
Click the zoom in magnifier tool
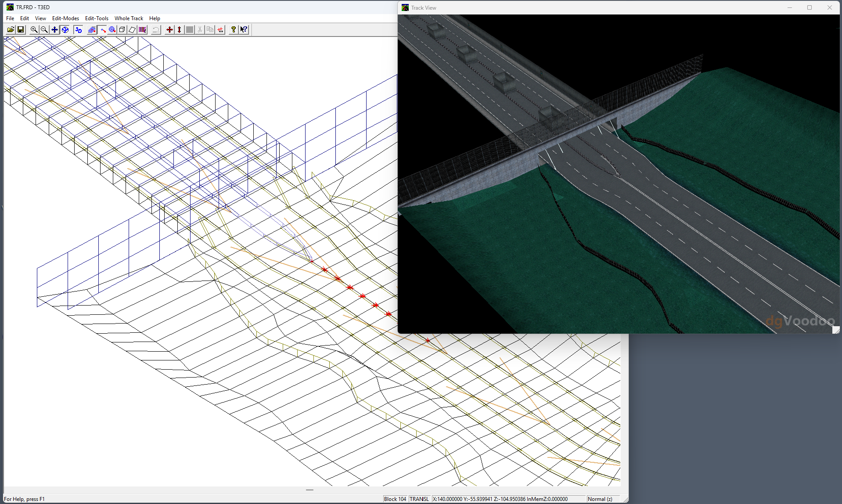tap(34, 29)
